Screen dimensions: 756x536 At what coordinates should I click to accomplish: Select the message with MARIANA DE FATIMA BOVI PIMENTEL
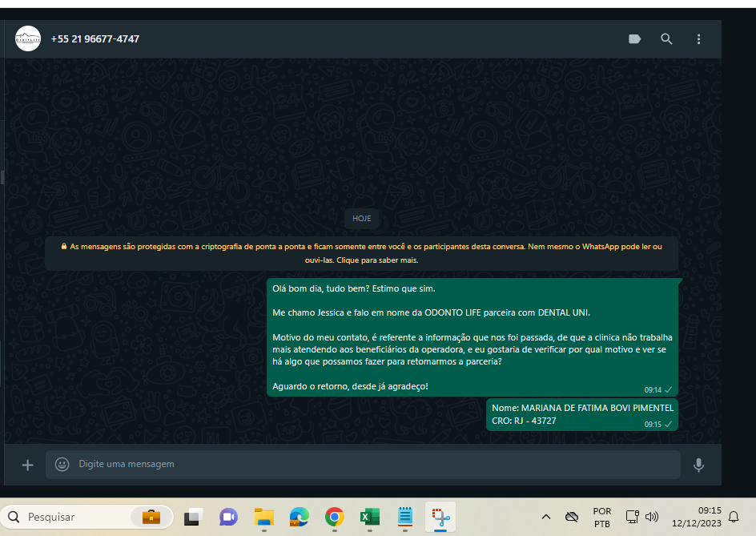click(x=582, y=414)
